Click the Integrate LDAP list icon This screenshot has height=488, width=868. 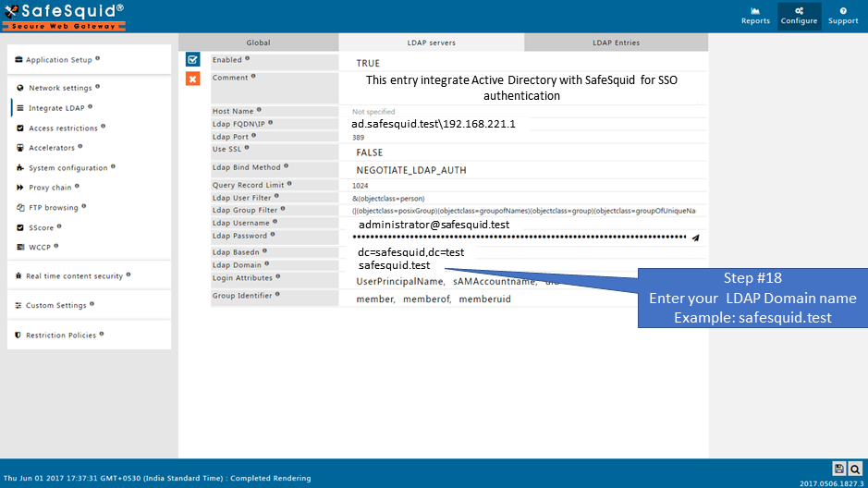click(20, 108)
